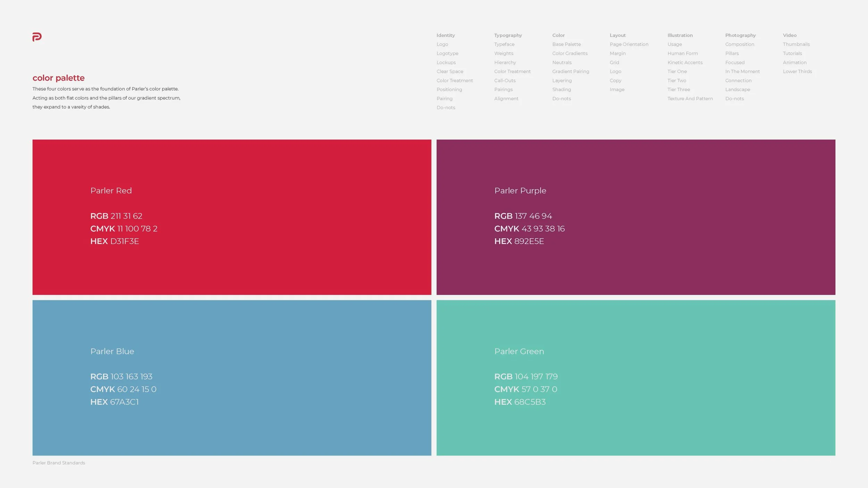Open the Typography section heading
868x488 pixels.
click(508, 35)
